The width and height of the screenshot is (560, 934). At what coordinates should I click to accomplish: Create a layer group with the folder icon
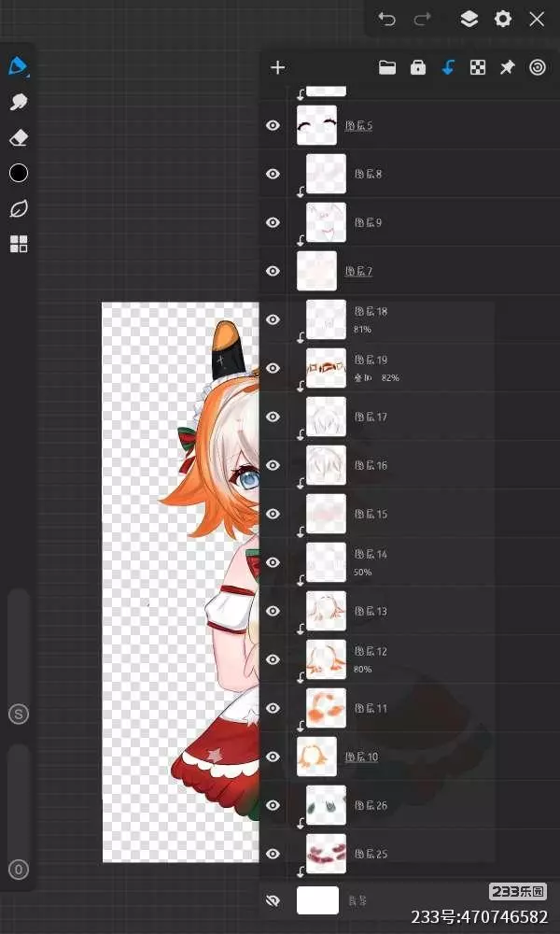point(387,68)
